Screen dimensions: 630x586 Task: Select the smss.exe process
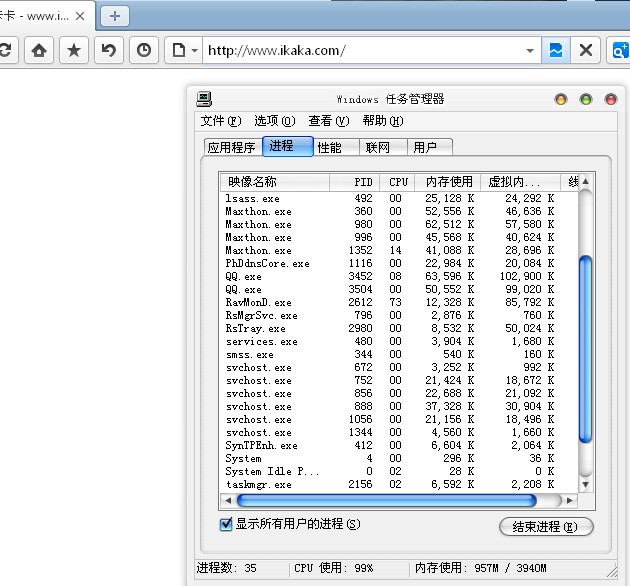click(399, 354)
